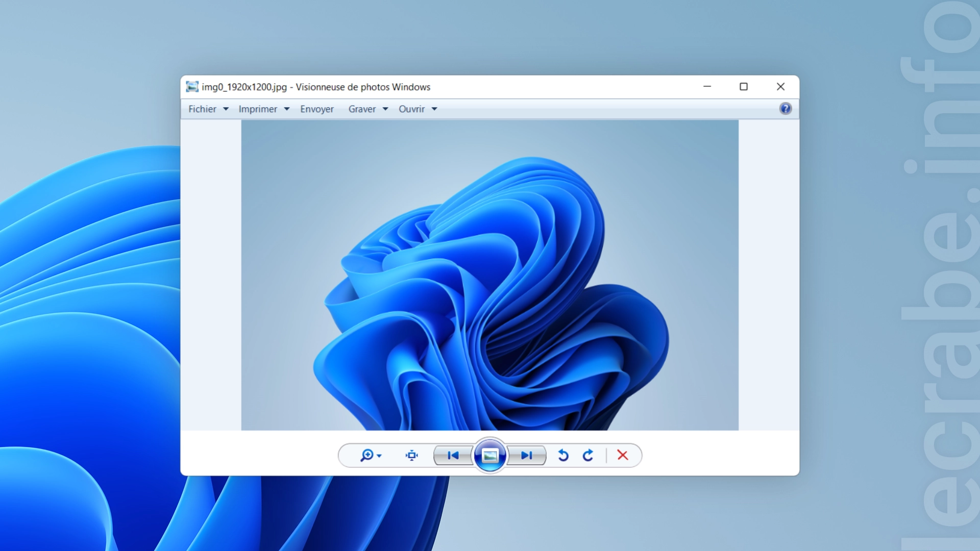This screenshot has width=980, height=551.
Task: Open the blue help question mark
Action: (x=786, y=108)
